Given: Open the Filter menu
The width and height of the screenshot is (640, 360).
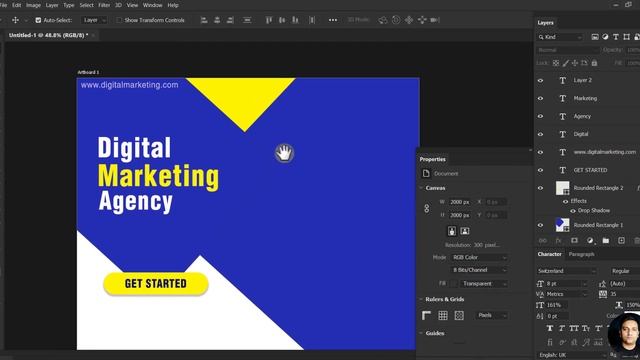Looking at the screenshot, I should point(104,5).
